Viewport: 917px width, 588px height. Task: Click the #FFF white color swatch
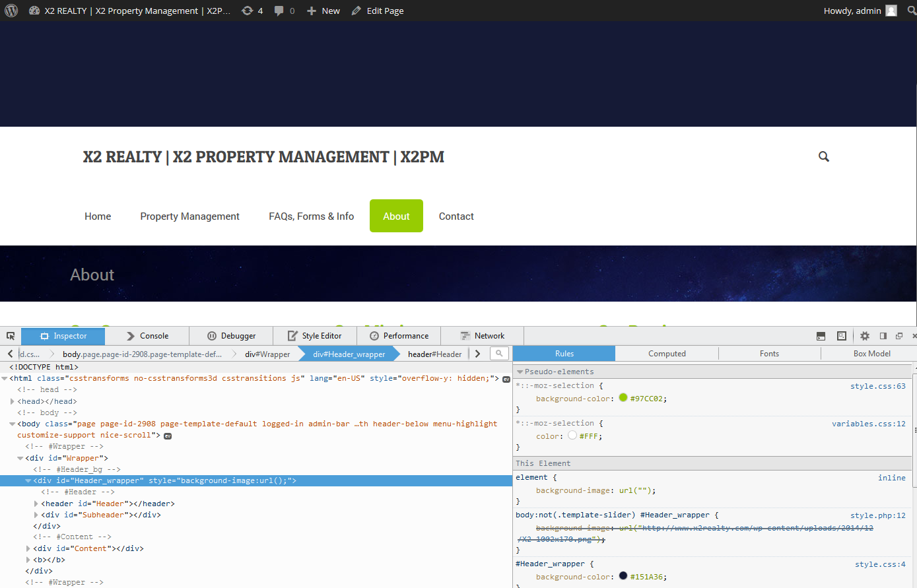tap(572, 436)
